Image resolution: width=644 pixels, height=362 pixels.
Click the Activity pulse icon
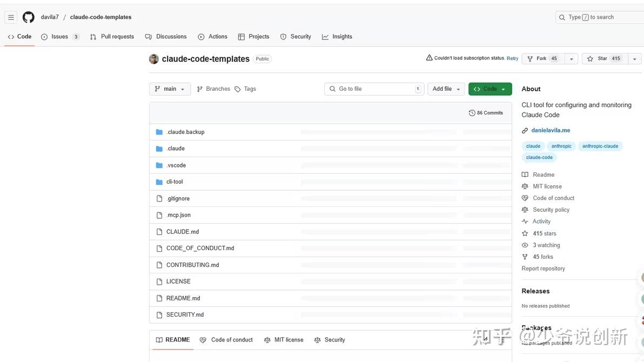525,222
